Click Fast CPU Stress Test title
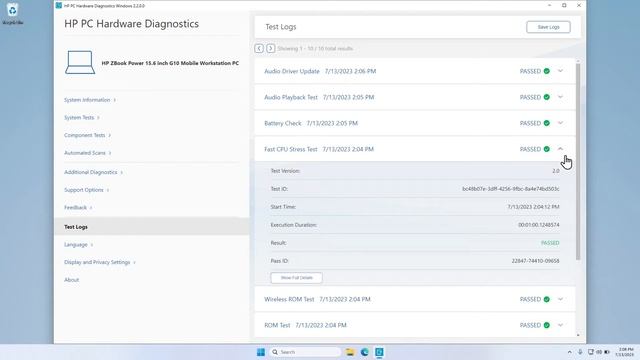The height and width of the screenshot is (360, 640). pyautogui.click(x=291, y=149)
